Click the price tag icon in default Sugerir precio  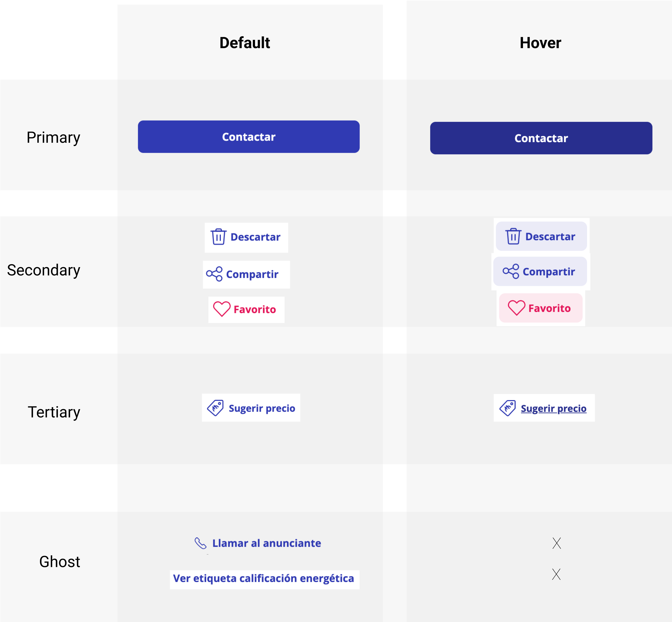pos(215,408)
